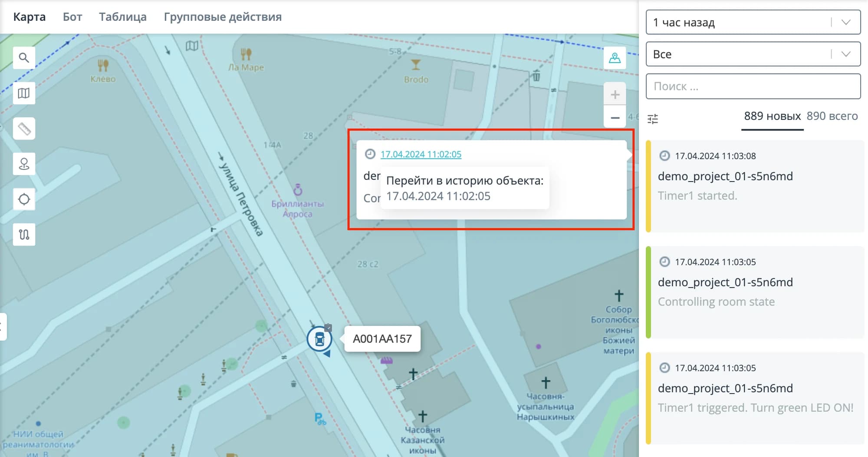868x457 pixels.
Task: Select the '889 новых' events tab
Action: pyautogui.click(x=772, y=116)
